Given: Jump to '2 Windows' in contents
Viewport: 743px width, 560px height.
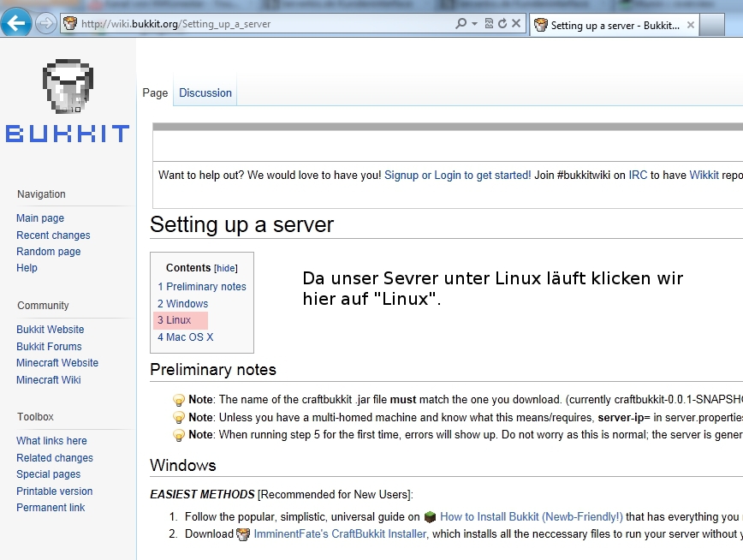Looking at the screenshot, I should (x=183, y=303).
